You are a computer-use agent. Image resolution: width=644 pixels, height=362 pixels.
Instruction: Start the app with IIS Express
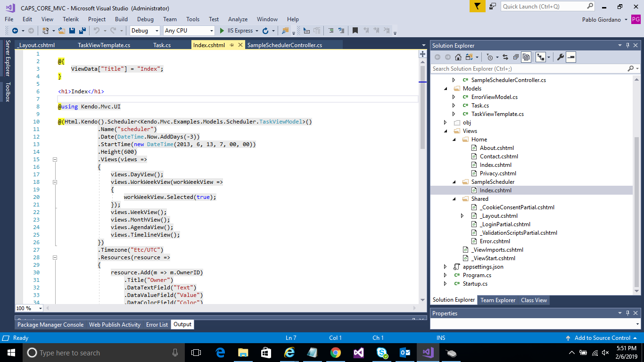pyautogui.click(x=237, y=31)
